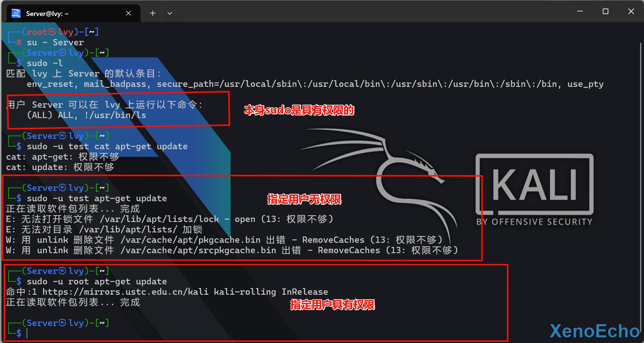Minimize the terminal window
The image size is (644, 343).
pyautogui.click(x=580, y=12)
